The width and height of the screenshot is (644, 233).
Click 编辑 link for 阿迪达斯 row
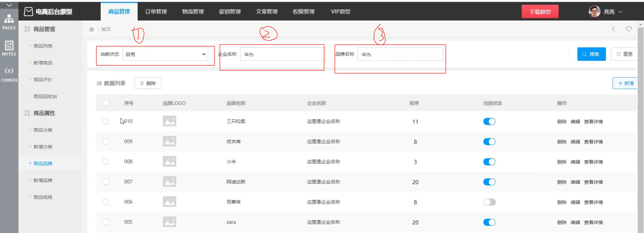(575, 182)
